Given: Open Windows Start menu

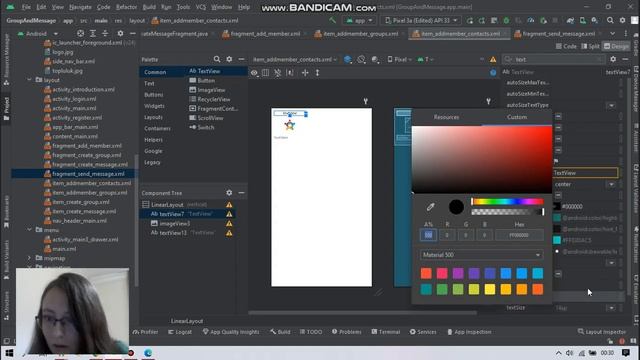Looking at the screenshot, I should click(x=9, y=353).
